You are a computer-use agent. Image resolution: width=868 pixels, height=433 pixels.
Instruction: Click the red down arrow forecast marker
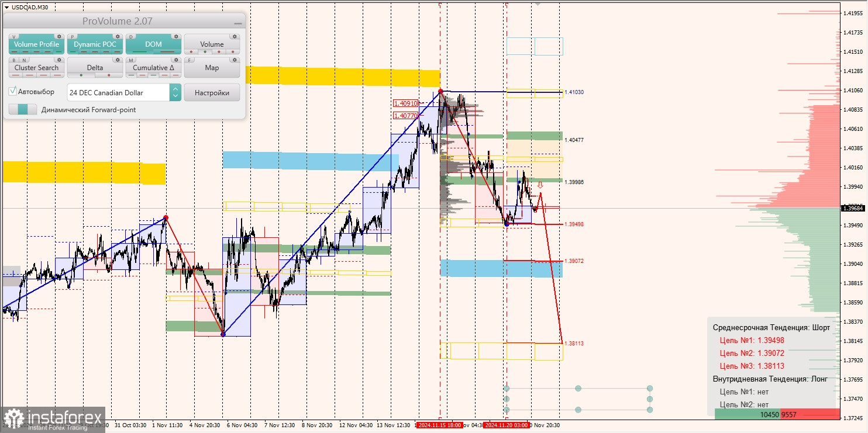coord(540,185)
